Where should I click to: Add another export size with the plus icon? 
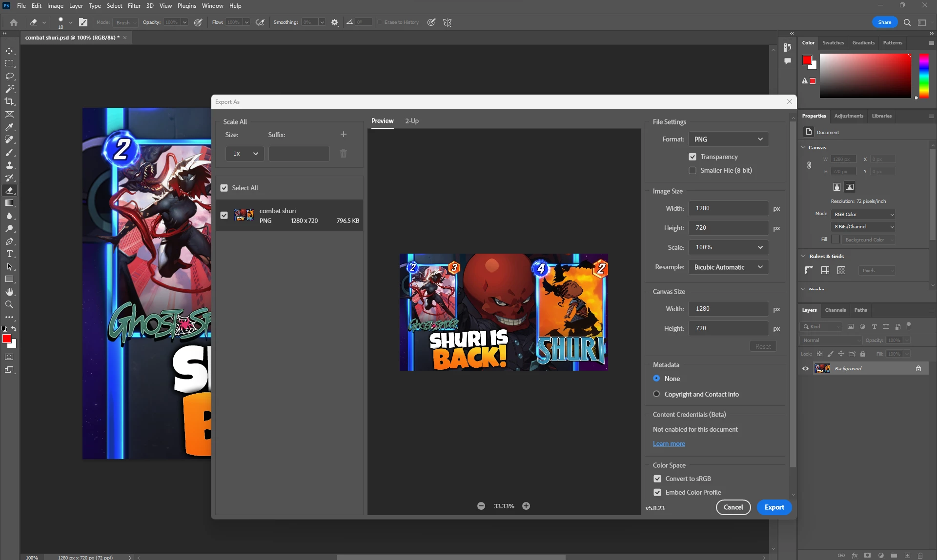[343, 135]
